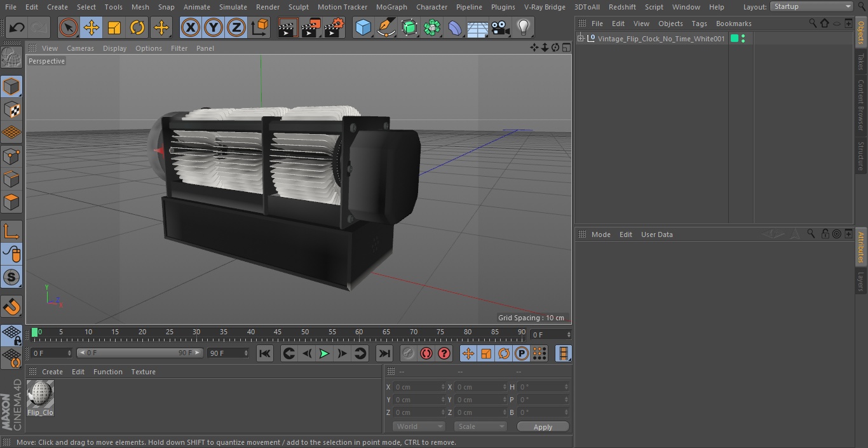Screen dimensions: 868x448
Task: Add a Light object
Action: pyautogui.click(x=523, y=27)
